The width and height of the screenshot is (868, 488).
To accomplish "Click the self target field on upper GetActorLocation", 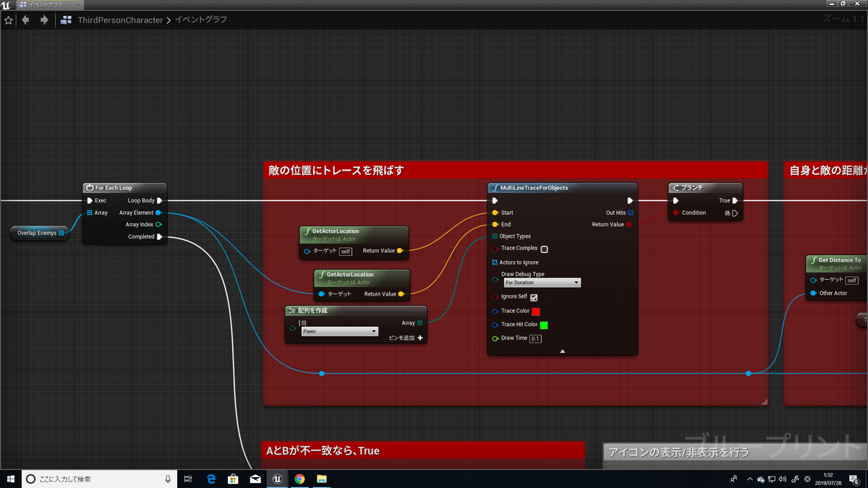I will point(346,251).
